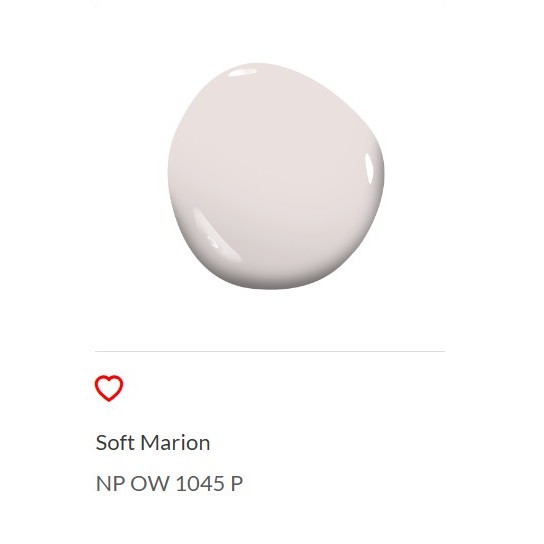This screenshot has height=544, width=544.
Task: Click the number 1045 in the color code
Action: pos(200,483)
